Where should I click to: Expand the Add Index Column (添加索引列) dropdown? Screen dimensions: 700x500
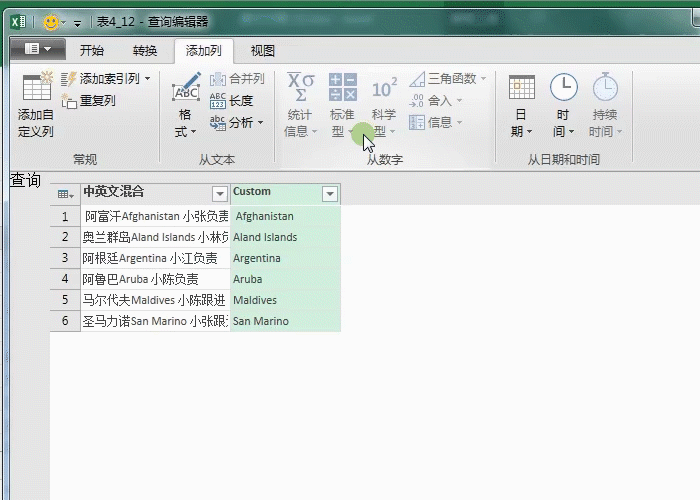pos(147,78)
